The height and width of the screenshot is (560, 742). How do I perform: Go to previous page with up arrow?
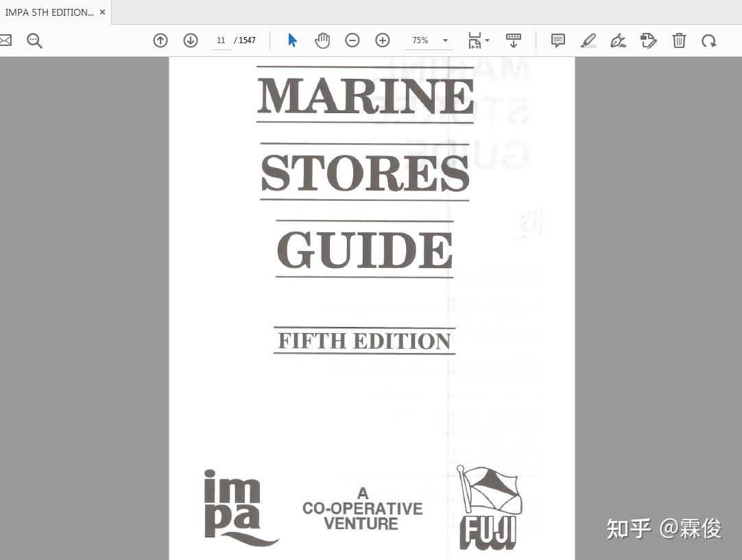pyautogui.click(x=160, y=40)
